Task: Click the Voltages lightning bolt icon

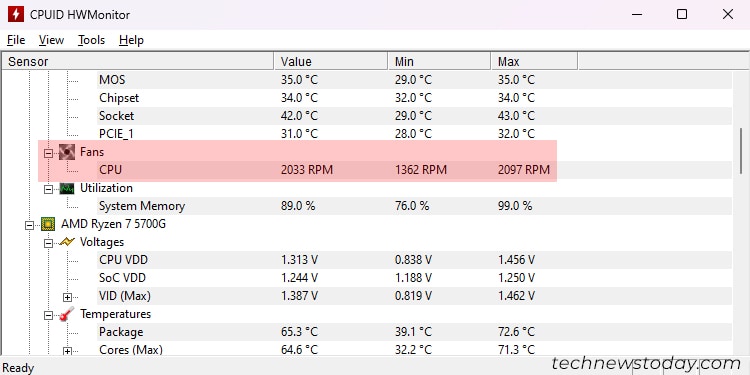Action: (67, 242)
